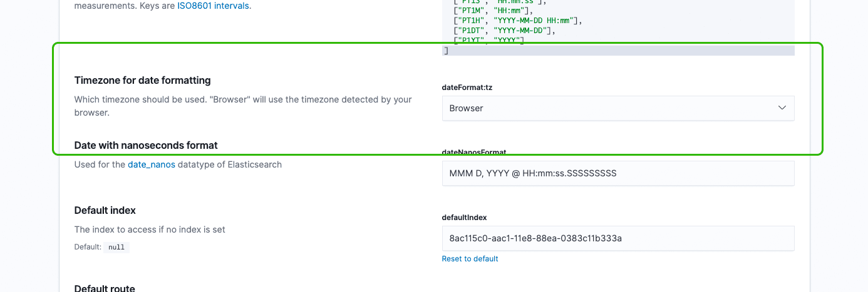Screen dimensions: 868x292
Task: Click the chevron arrow in the Browser select
Action: pyautogui.click(x=782, y=108)
